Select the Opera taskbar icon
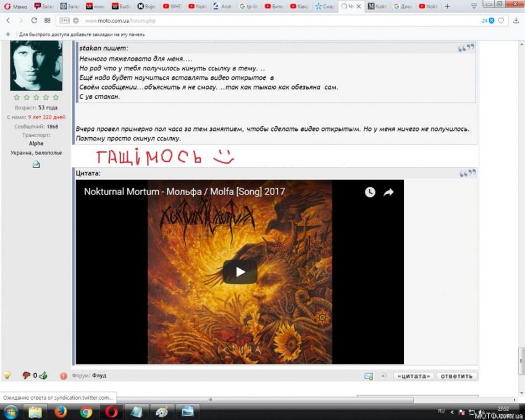This screenshot has width=525, height=420. coord(112,412)
